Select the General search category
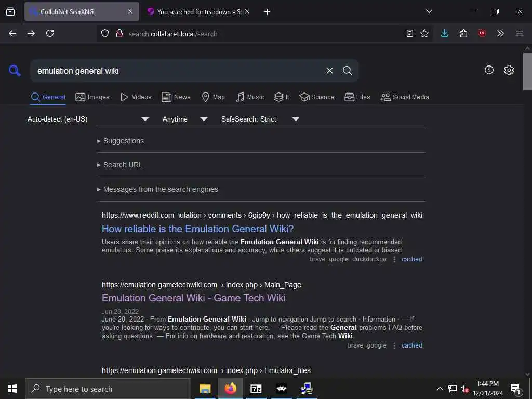The height and width of the screenshot is (399, 532). (x=48, y=97)
